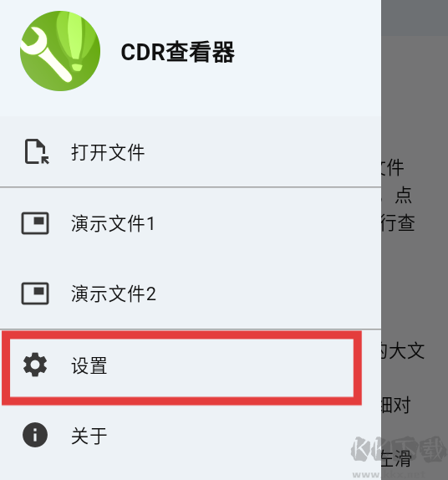This screenshot has width=448, height=480.
Task: Select the 打开文件 menu entry
Action: 191,152
